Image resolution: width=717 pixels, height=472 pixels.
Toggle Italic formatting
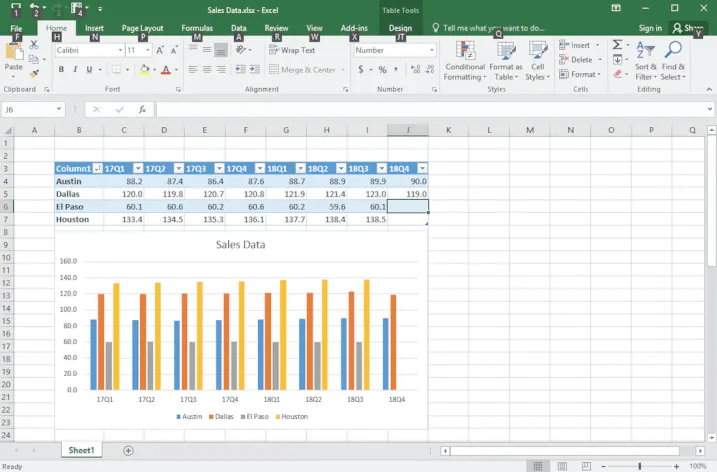(x=75, y=70)
